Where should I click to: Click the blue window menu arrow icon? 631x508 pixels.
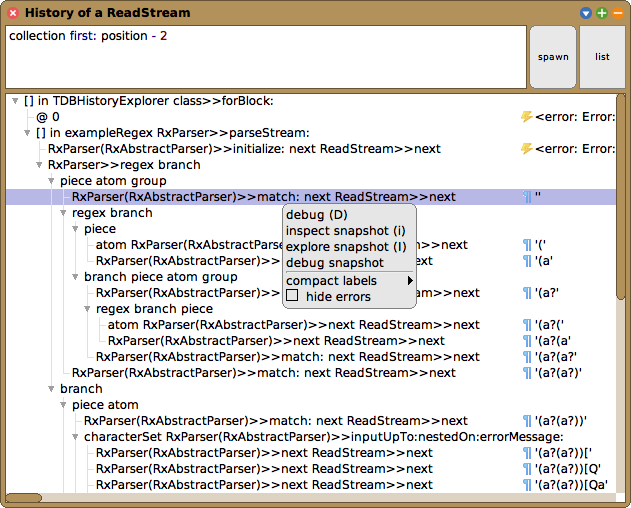tap(587, 13)
